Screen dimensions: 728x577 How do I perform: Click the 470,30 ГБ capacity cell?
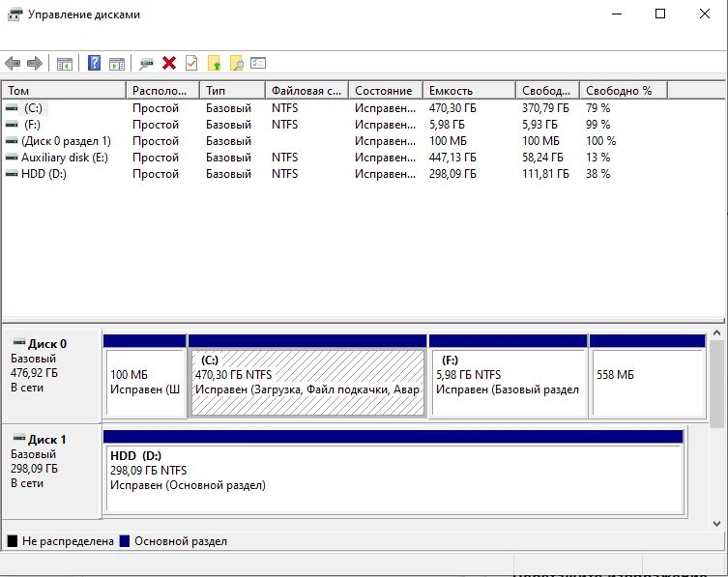[452, 108]
